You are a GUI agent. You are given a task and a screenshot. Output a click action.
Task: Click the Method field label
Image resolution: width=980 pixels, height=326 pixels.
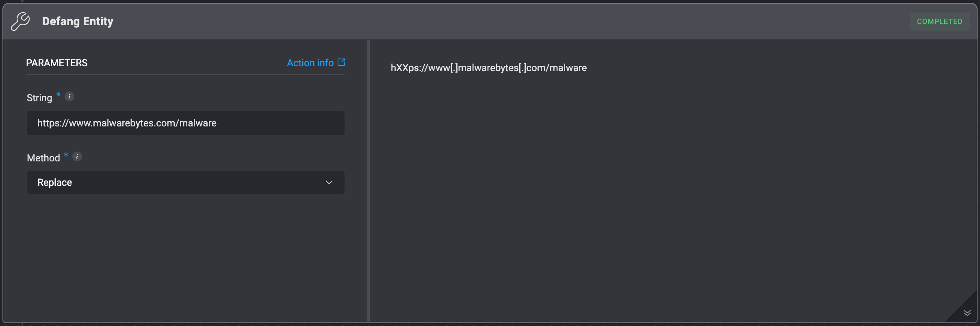[43, 158]
